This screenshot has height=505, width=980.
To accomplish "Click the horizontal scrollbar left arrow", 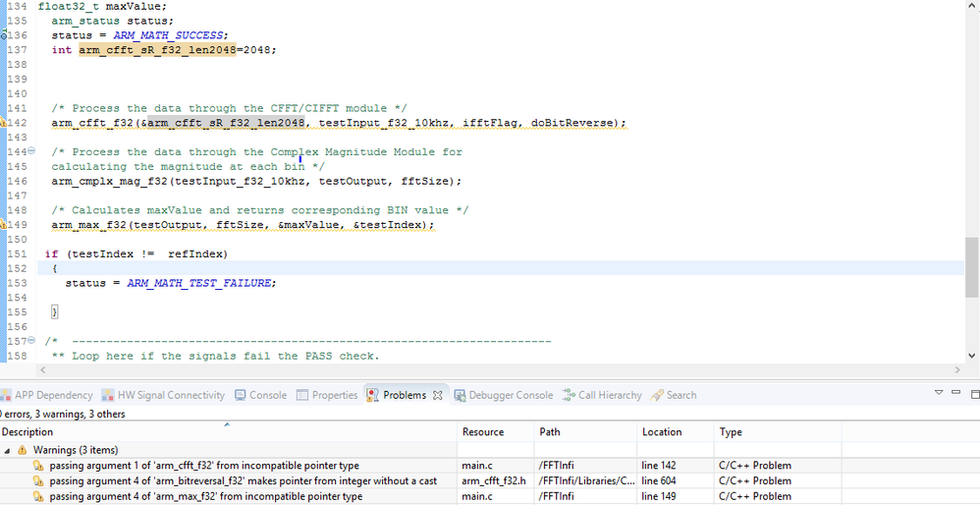I will (x=42, y=370).
